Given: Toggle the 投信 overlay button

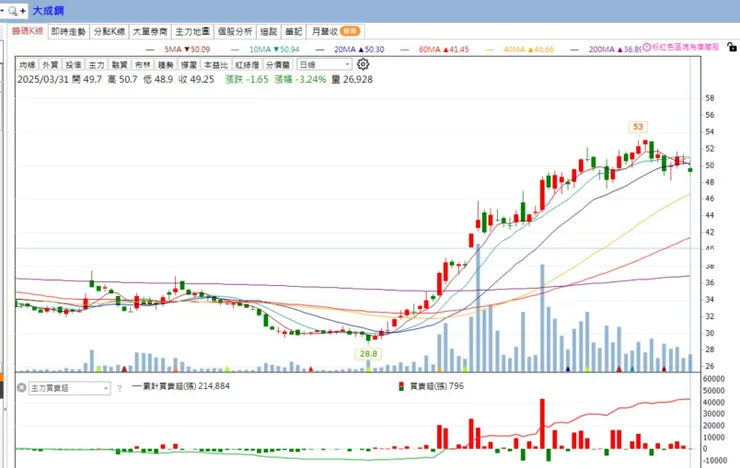Looking at the screenshot, I should coord(73,65).
